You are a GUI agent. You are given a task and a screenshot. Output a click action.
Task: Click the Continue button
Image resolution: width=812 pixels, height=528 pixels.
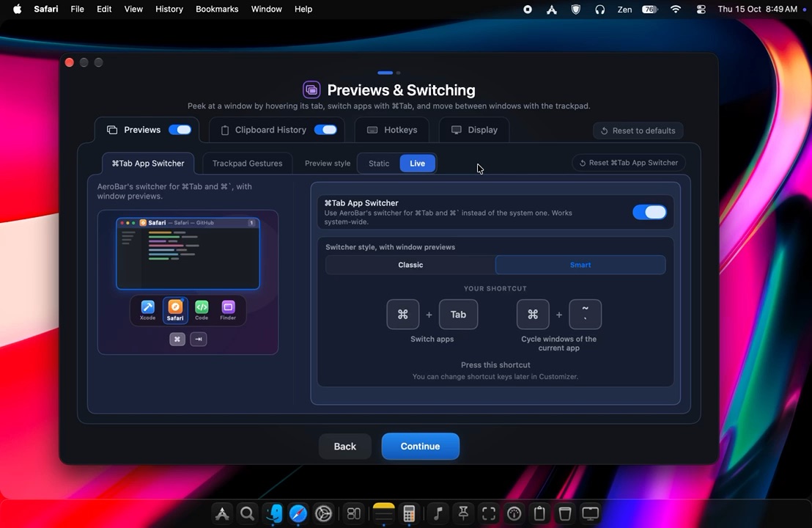[420, 446]
